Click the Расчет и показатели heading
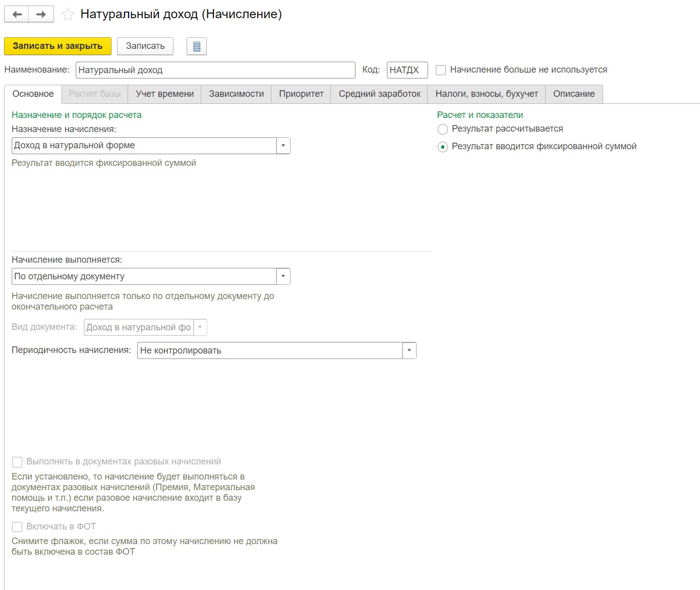700x590 pixels. [x=480, y=115]
